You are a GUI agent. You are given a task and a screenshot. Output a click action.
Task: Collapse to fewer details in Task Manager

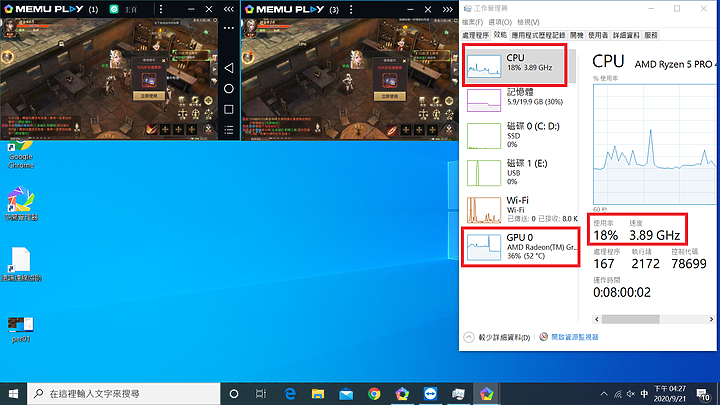497,338
